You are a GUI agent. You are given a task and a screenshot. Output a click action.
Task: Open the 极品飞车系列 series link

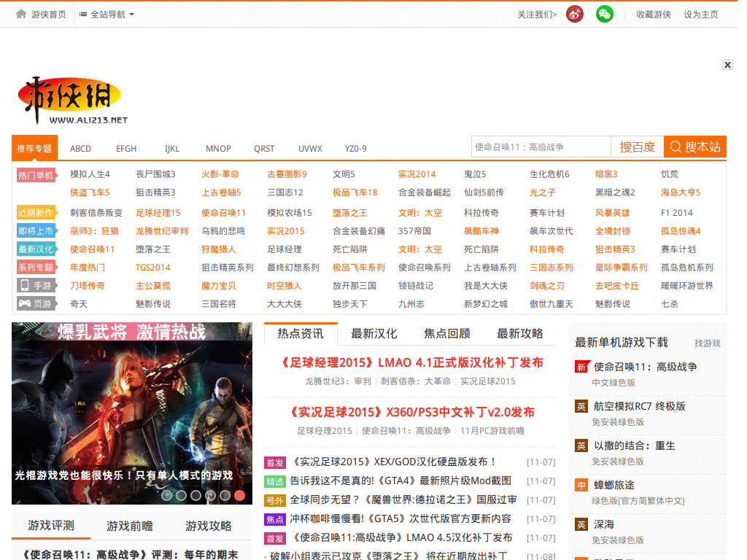coord(359,268)
